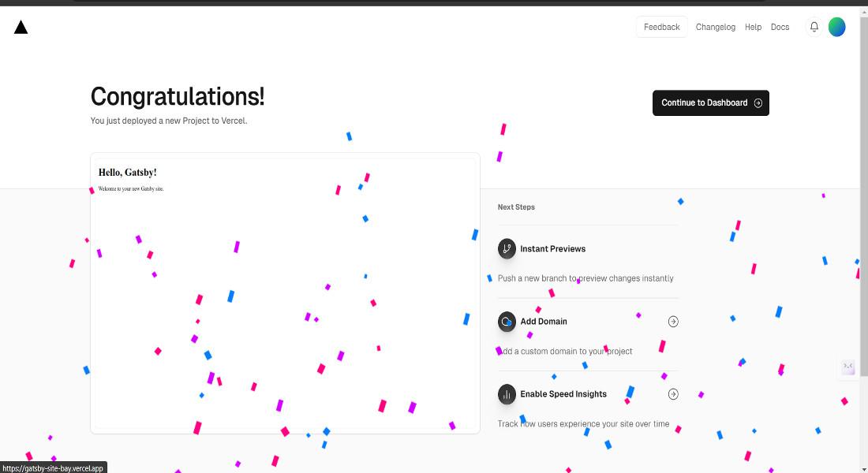Go to Docs
868x473 pixels.
tap(780, 27)
